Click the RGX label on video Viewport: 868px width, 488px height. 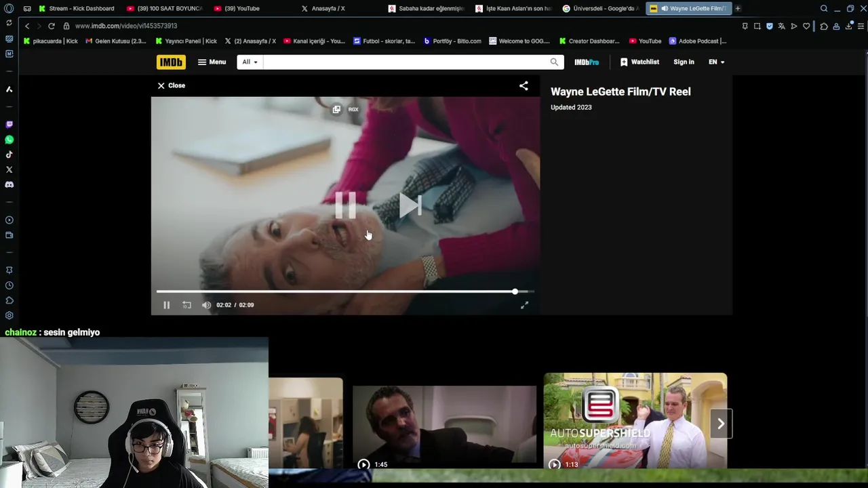[353, 109]
